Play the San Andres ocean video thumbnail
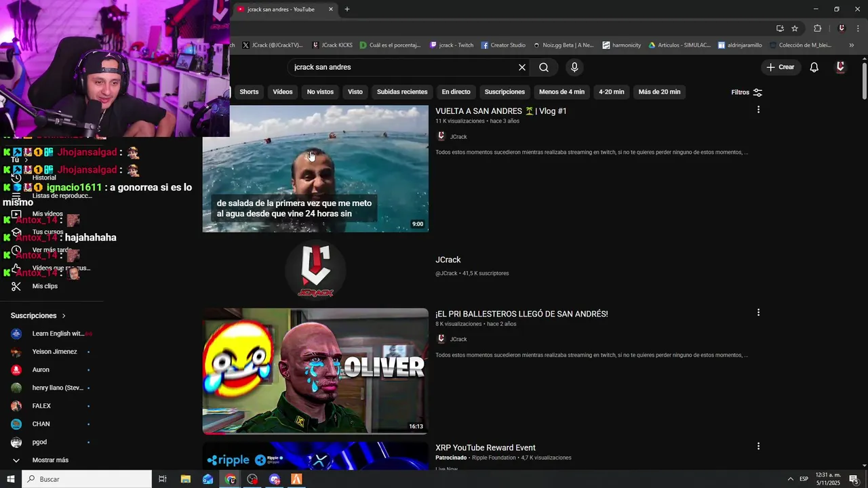The image size is (868, 488). click(x=315, y=169)
